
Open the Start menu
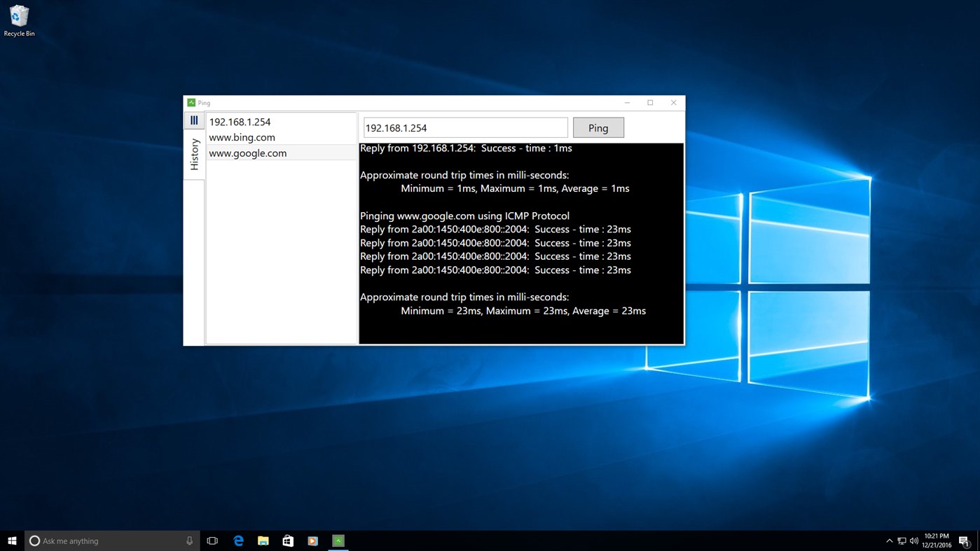tap(11, 540)
